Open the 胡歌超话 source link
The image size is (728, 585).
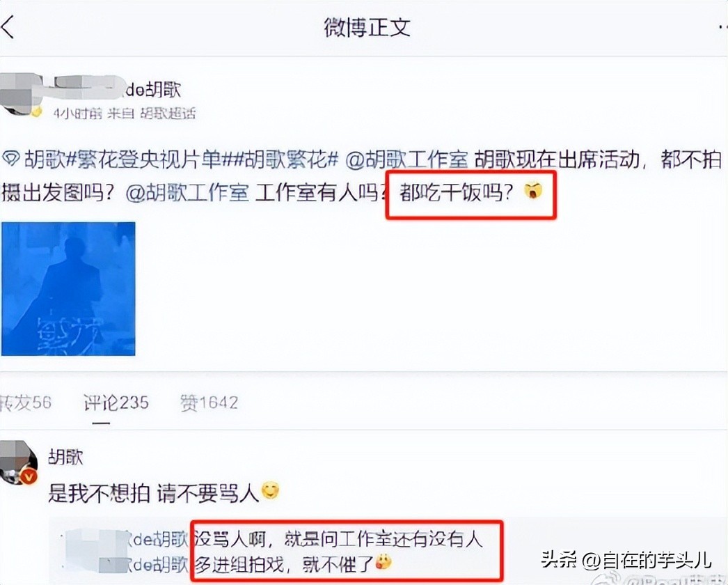coord(168,114)
